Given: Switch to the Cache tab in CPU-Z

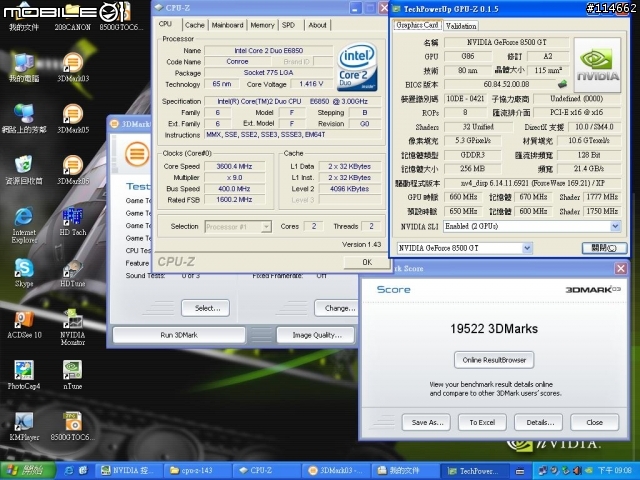Looking at the screenshot, I should point(195,25).
